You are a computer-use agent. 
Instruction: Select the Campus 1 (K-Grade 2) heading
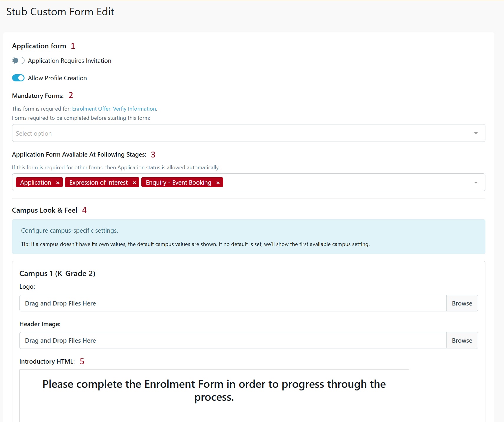coord(58,273)
